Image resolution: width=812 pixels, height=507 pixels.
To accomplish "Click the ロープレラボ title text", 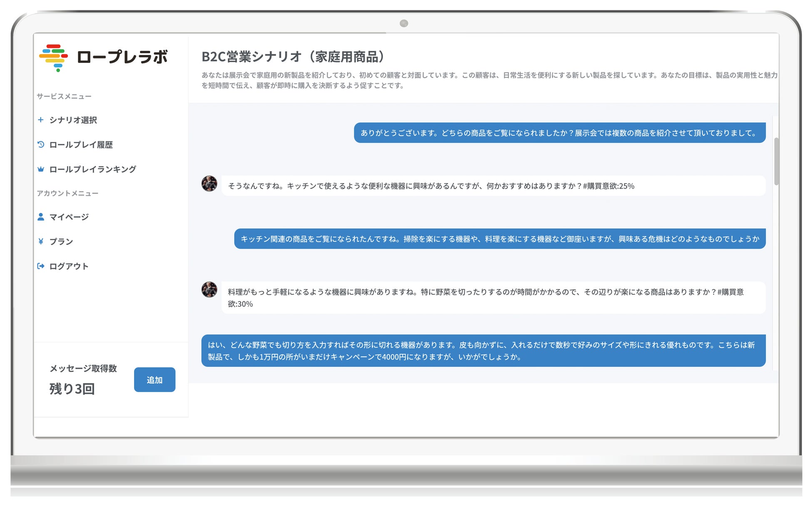I will [x=122, y=57].
